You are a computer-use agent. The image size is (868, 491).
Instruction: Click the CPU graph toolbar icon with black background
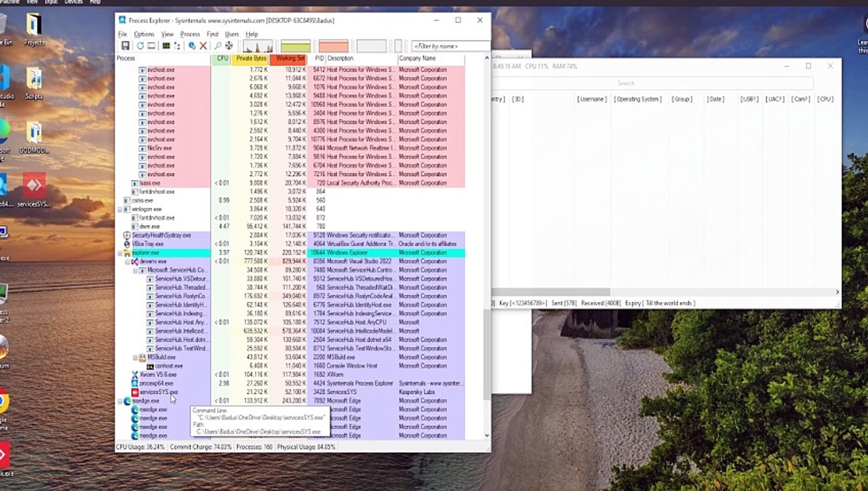[166, 46]
